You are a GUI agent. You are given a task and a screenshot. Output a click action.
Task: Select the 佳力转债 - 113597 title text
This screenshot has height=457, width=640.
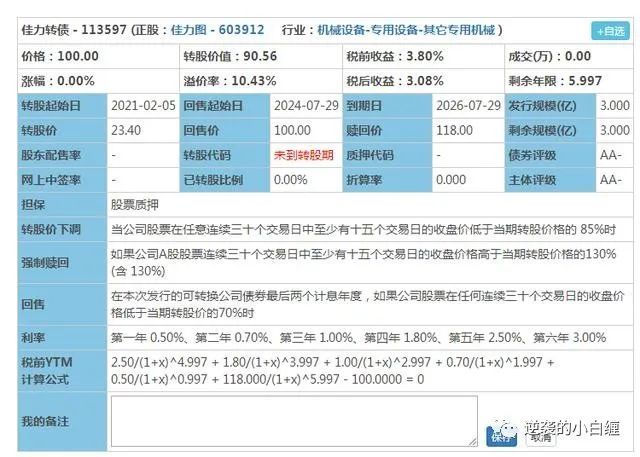(74, 30)
